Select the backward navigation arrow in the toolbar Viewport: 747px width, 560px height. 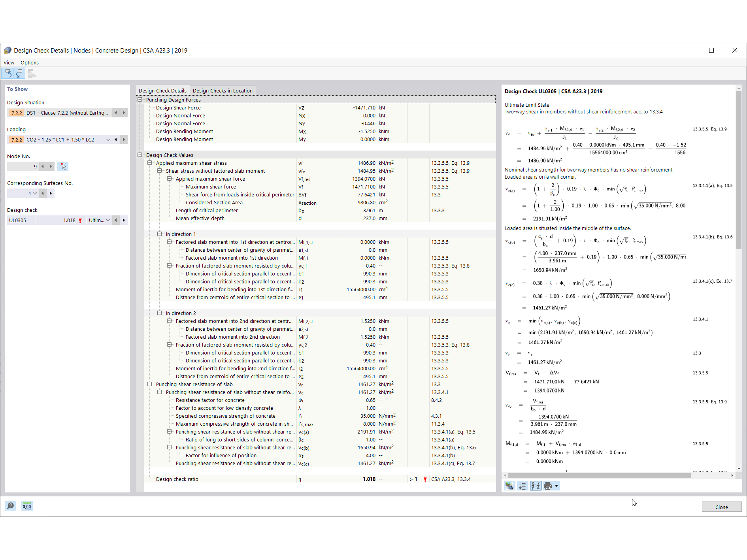point(8,73)
